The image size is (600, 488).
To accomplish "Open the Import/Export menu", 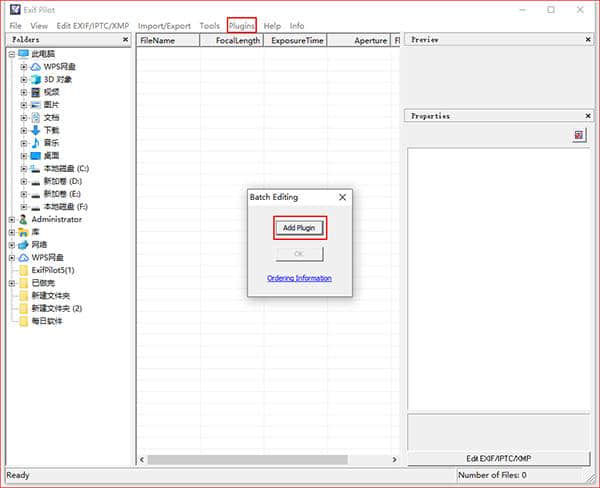I will click(165, 25).
